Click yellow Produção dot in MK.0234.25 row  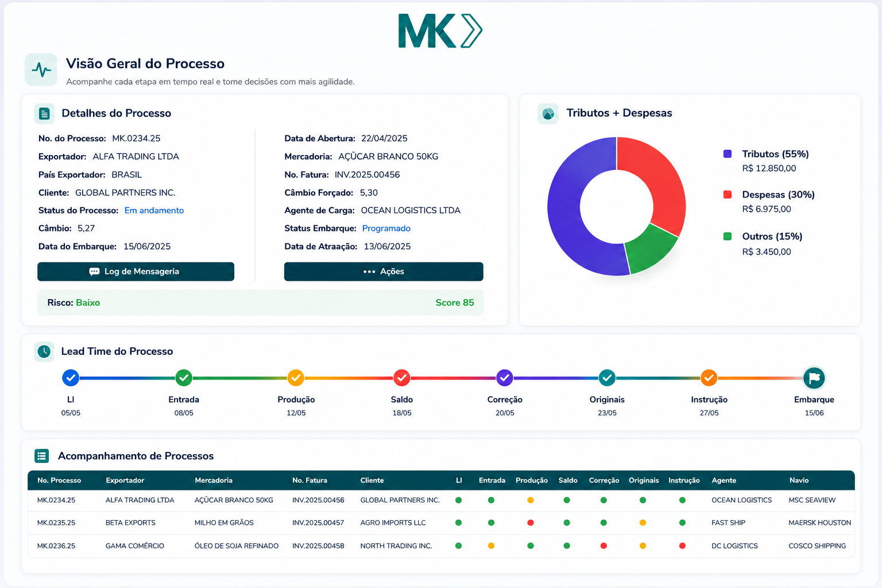tap(531, 500)
